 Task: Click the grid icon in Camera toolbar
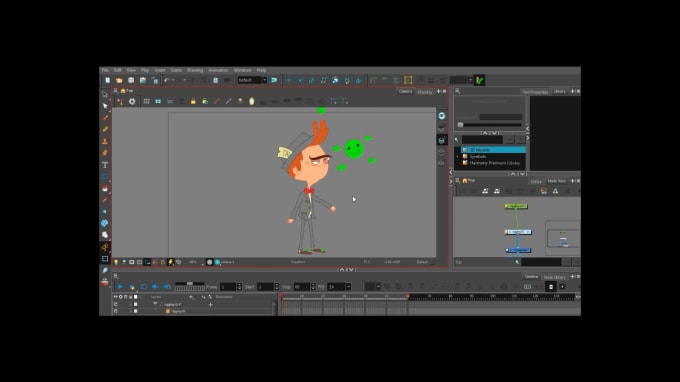tap(147, 101)
